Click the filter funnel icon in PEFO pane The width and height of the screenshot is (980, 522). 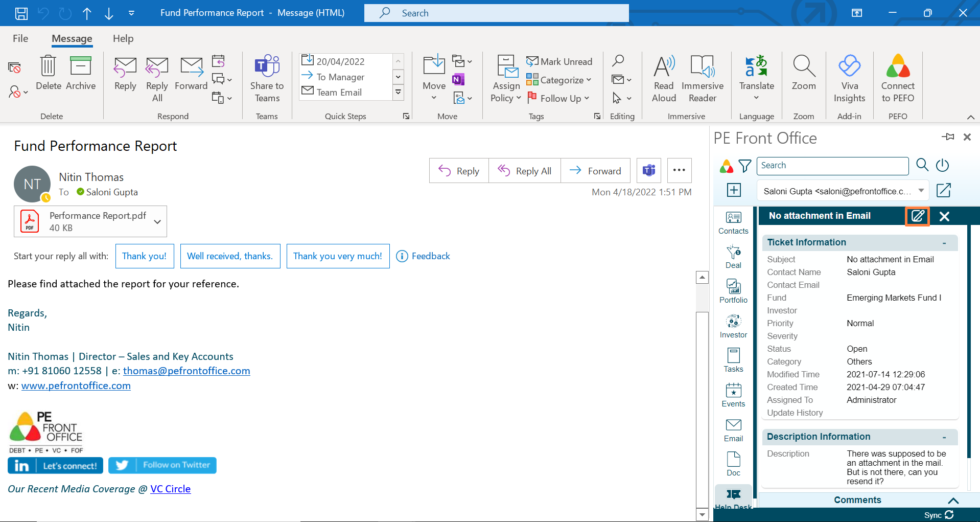click(x=745, y=166)
